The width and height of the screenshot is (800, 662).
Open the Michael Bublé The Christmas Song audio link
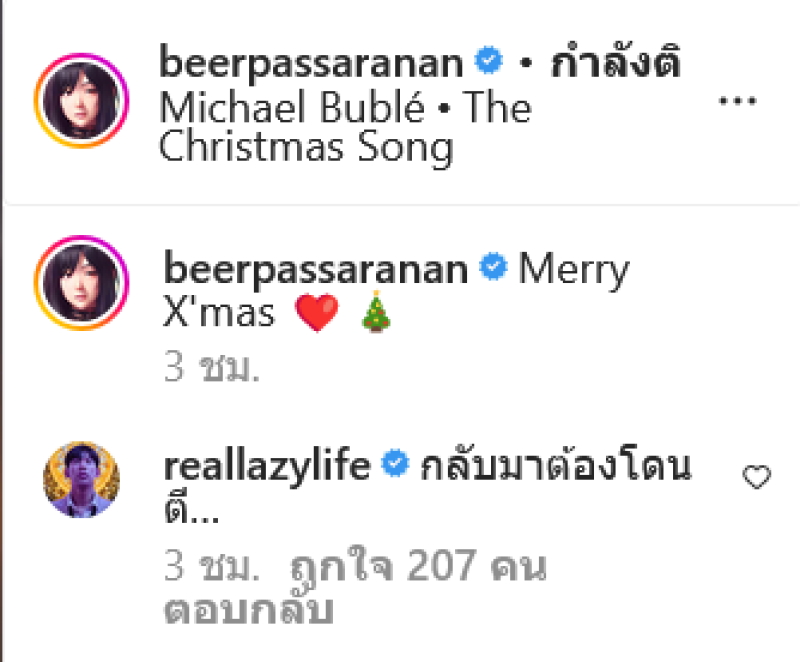coord(345,126)
